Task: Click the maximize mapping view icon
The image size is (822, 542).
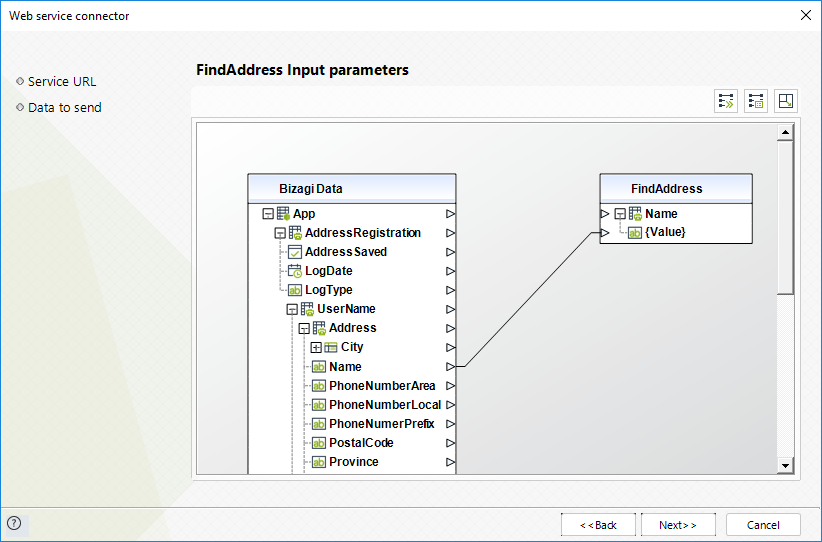Action: (786, 101)
